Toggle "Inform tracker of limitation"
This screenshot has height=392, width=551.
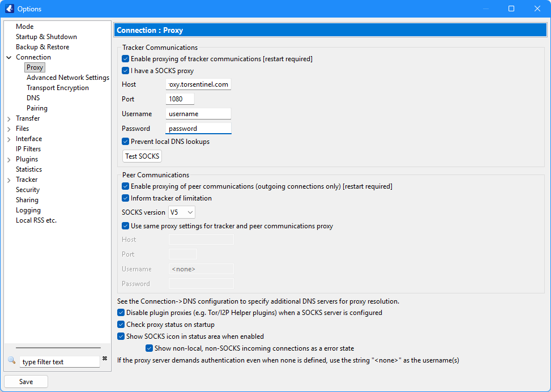[x=125, y=198]
